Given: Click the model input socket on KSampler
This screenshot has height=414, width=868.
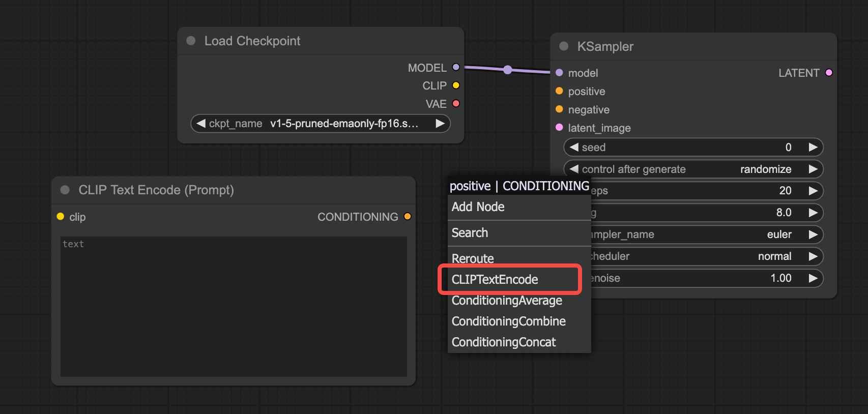Looking at the screenshot, I should click(x=559, y=73).
